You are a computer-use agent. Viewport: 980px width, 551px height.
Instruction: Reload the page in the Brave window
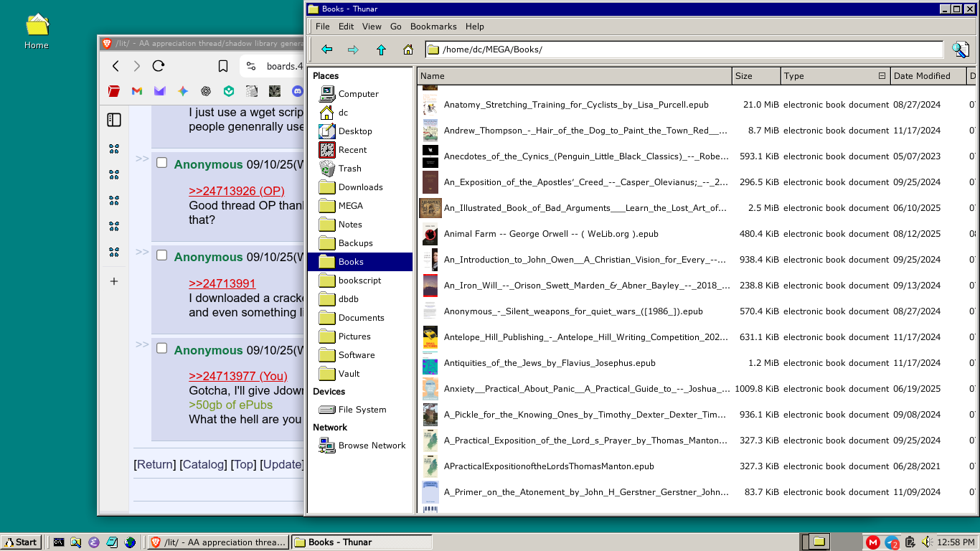[159, 66]
